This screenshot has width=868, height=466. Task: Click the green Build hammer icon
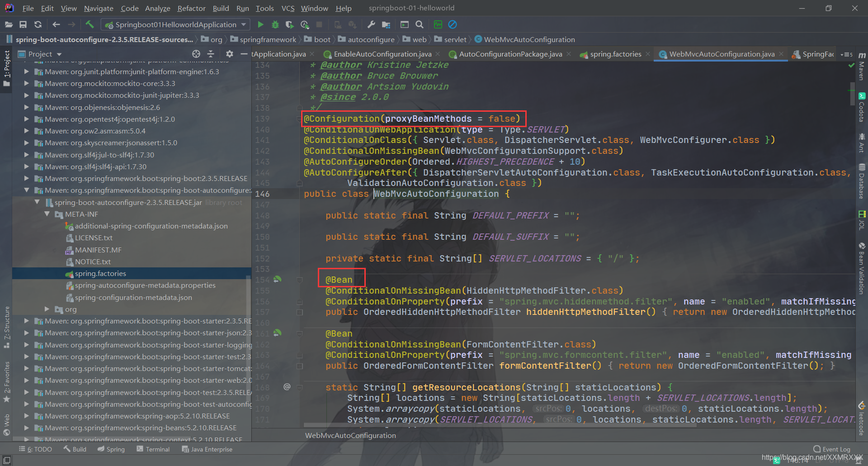pyautogui.click(x=90, y=24)
